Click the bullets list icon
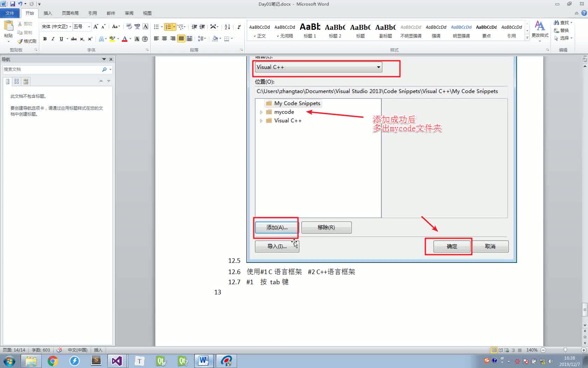The image size is (588, 368). coord(156,27)
